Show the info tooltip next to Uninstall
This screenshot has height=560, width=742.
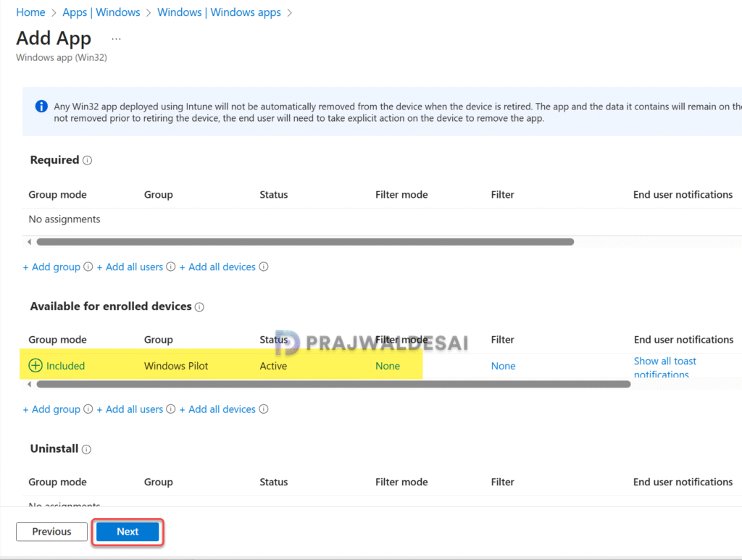click(86, 449)
